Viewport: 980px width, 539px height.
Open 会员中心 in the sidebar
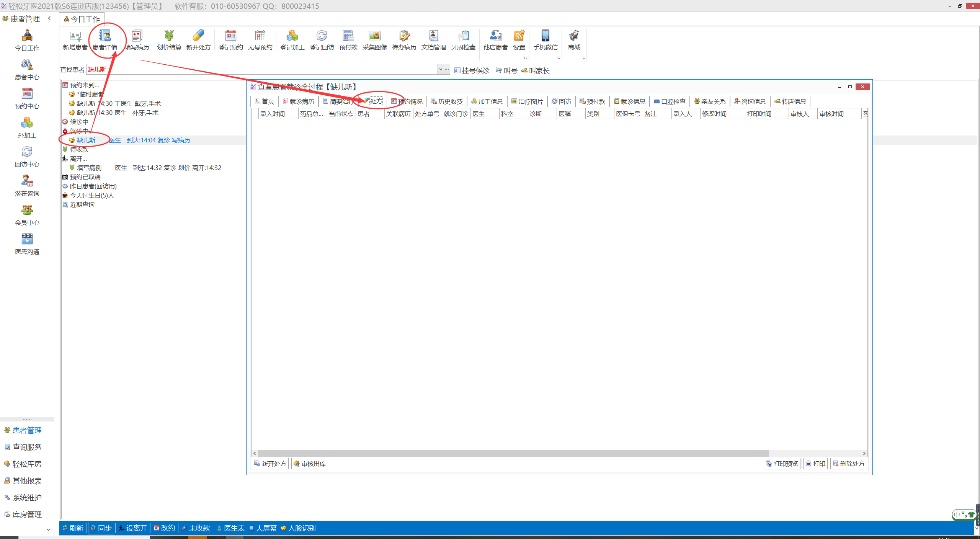pyautogui.click(x=27, y=215)
